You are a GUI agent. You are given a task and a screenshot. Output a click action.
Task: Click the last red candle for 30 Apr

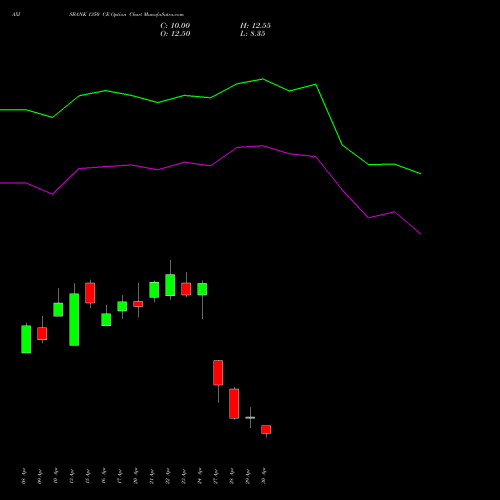(x=266, y=429)
